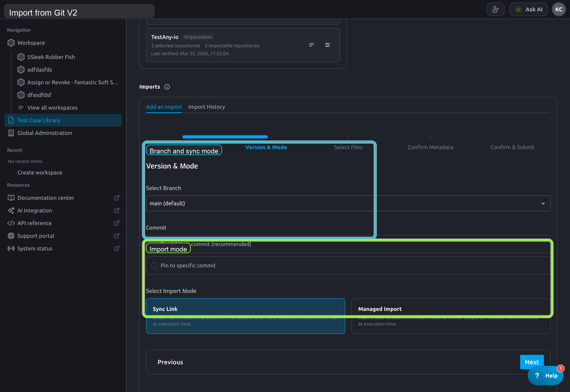Click external link icon beside AI Integration
Image resolution: width=570 pixels, height=392 pixels.
pos(117,210)
